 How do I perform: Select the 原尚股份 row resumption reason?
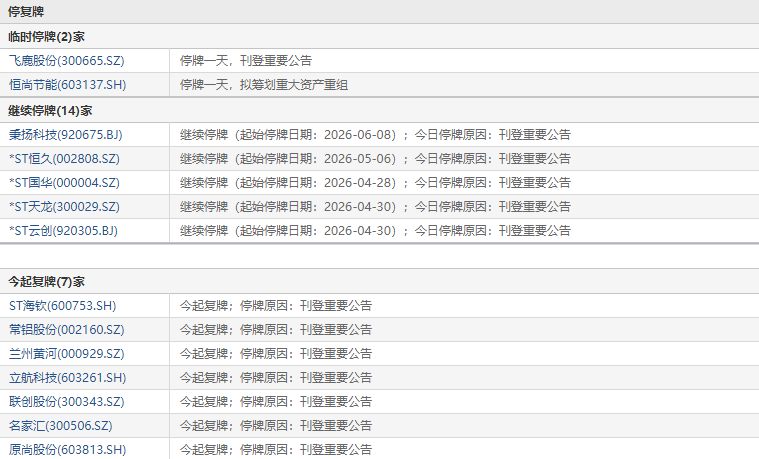[276, 449]
